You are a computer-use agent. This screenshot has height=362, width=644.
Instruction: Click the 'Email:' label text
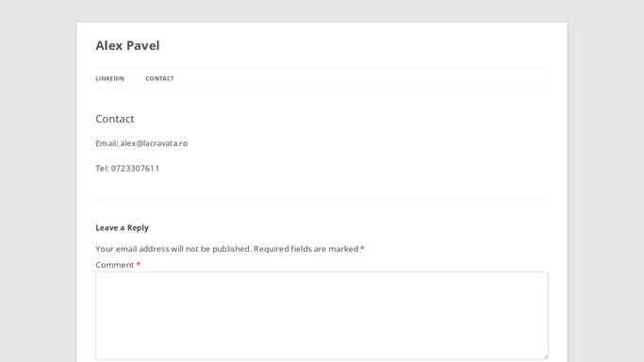coord(107,143)
